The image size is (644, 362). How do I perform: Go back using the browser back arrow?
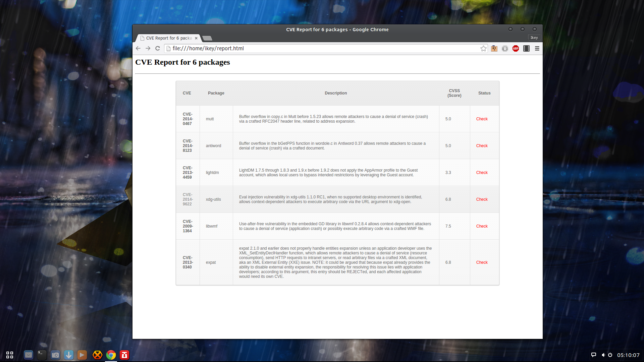pos(138,48)
